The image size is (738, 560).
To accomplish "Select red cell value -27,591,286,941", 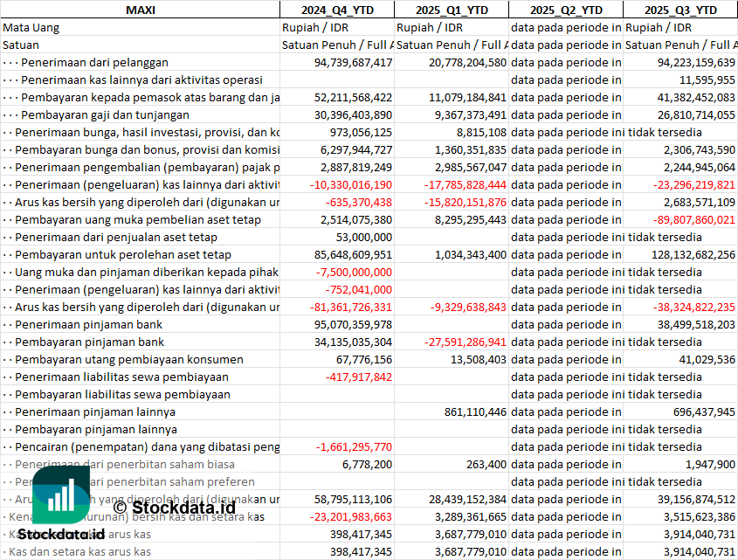I will (466, 341).
